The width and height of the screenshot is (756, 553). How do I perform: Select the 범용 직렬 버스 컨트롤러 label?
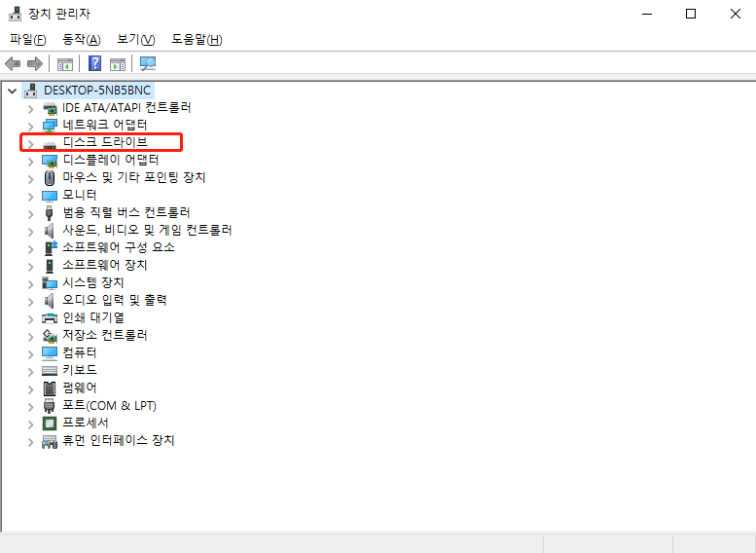tap(126, 212)
